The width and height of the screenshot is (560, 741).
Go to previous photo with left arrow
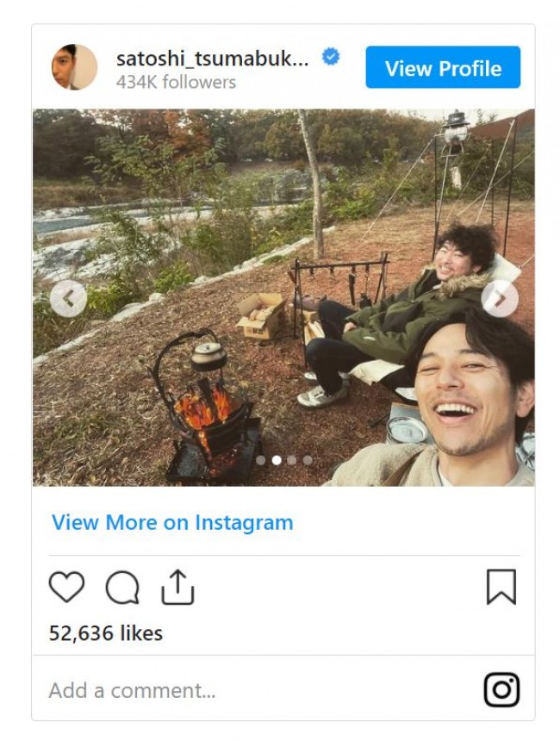click(x=69, y=299)
